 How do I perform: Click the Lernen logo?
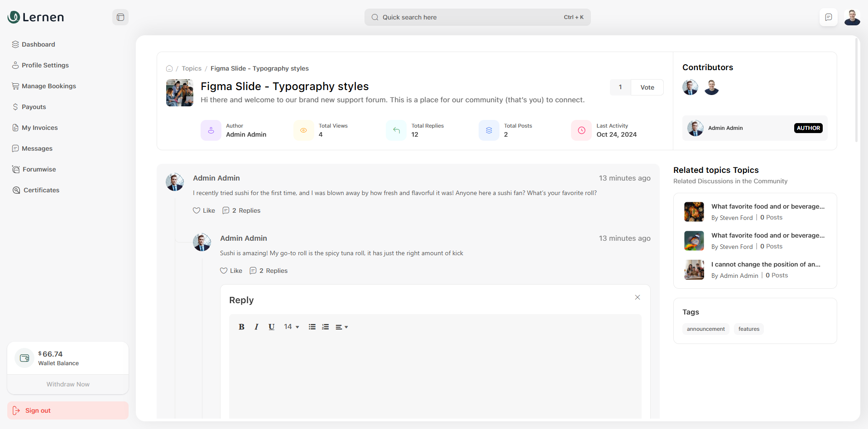(x=36, y=17)
